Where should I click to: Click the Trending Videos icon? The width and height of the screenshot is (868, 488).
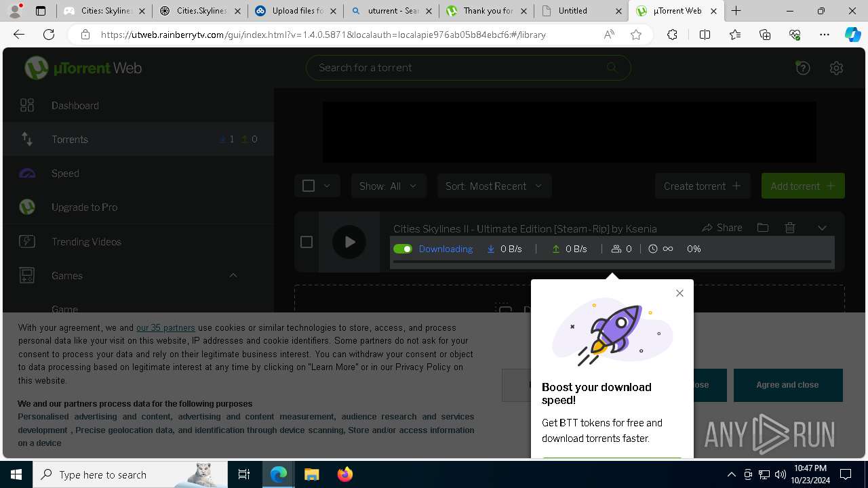click(x=27, y=241)
